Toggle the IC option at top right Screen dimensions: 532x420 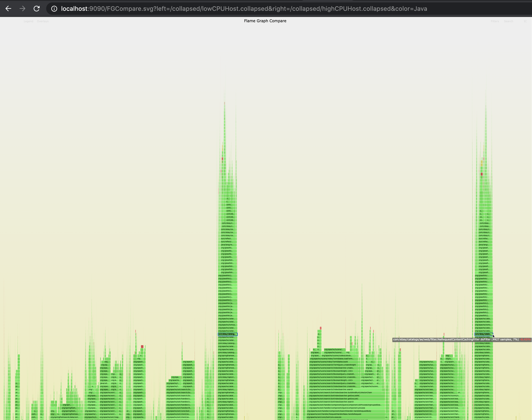[525, 21]
